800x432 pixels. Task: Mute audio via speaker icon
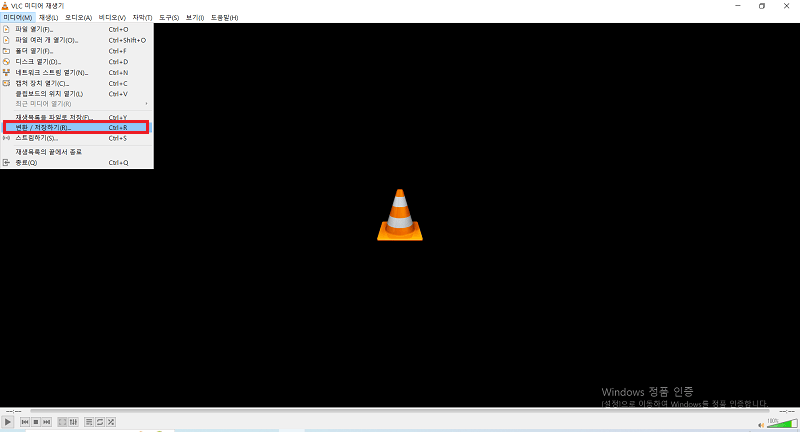tap(761, 425)
